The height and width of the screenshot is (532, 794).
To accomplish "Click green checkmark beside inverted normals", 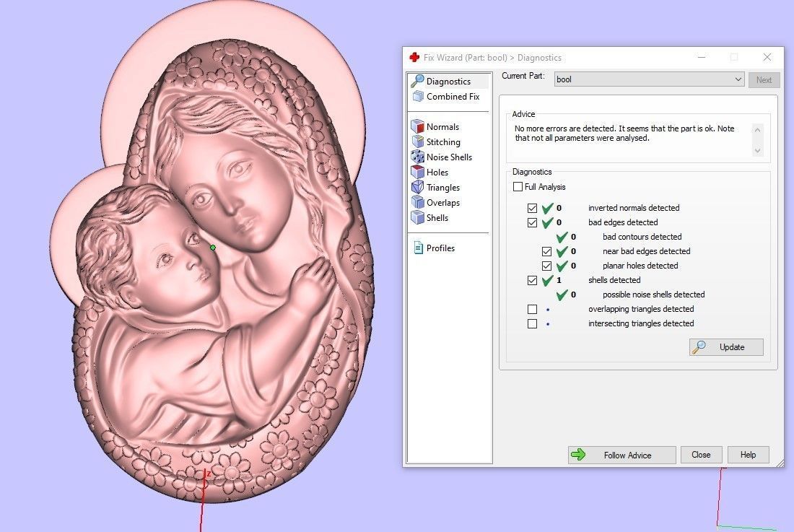I will tap(547, 208).
